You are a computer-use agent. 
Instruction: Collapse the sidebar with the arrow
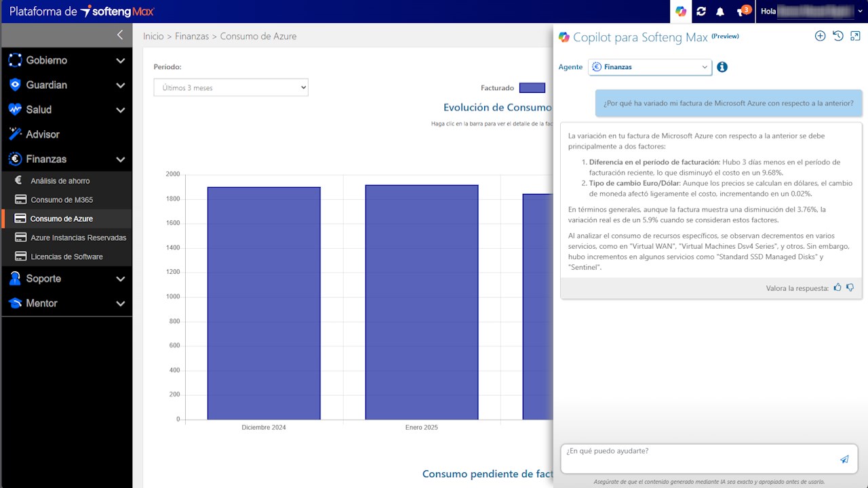tap(120, 35)
